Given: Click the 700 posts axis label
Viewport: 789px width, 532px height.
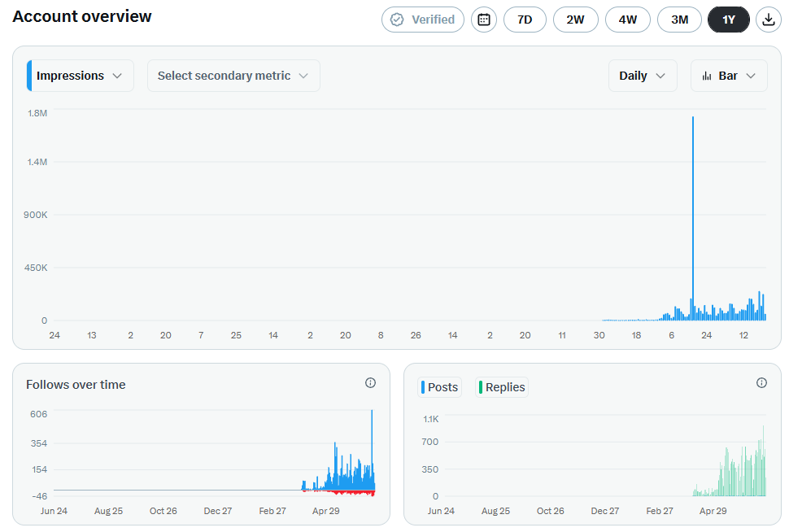Looking at the screenshot, I should (x=430, y=442).
